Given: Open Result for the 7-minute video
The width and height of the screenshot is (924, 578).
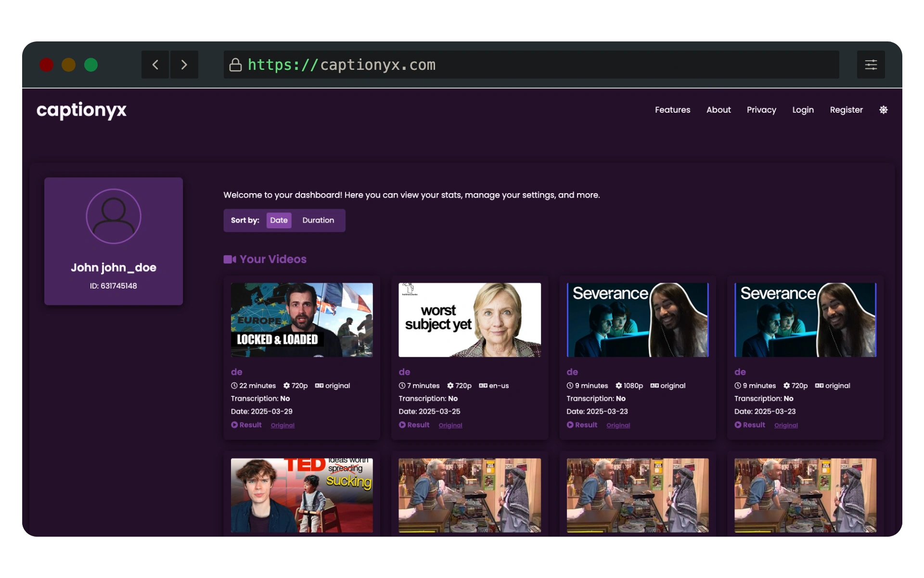Looking at the screenshot, I should (414, 425).
